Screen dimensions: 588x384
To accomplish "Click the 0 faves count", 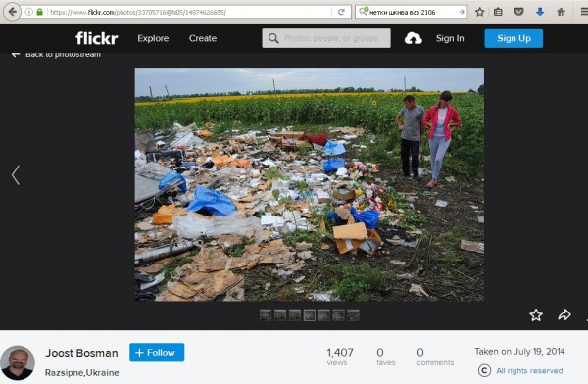I will tap(385, 357).
